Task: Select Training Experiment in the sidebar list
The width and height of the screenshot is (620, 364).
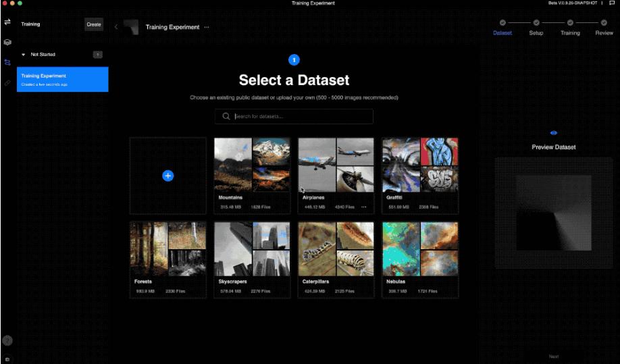Action: (x=63, y=79)
